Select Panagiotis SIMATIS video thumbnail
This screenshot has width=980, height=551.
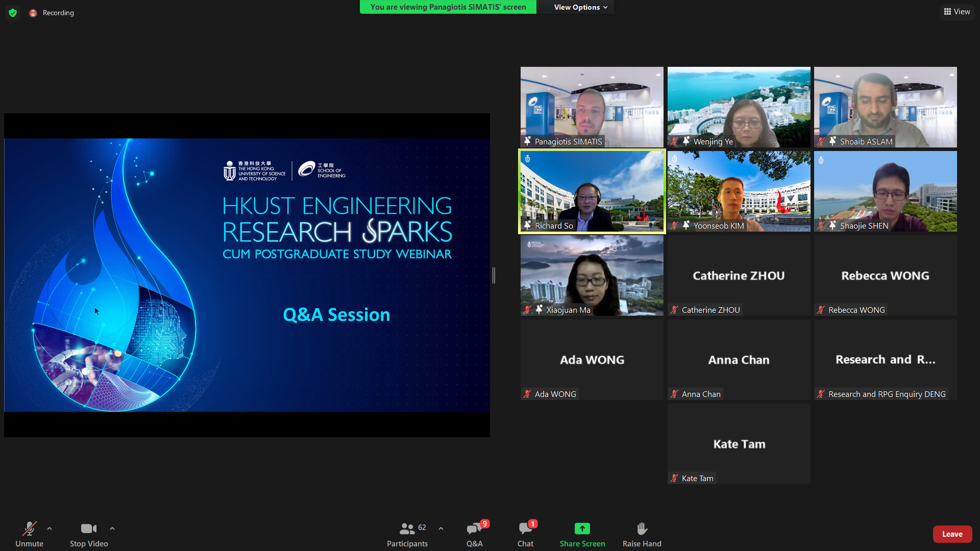click(592, 107)
